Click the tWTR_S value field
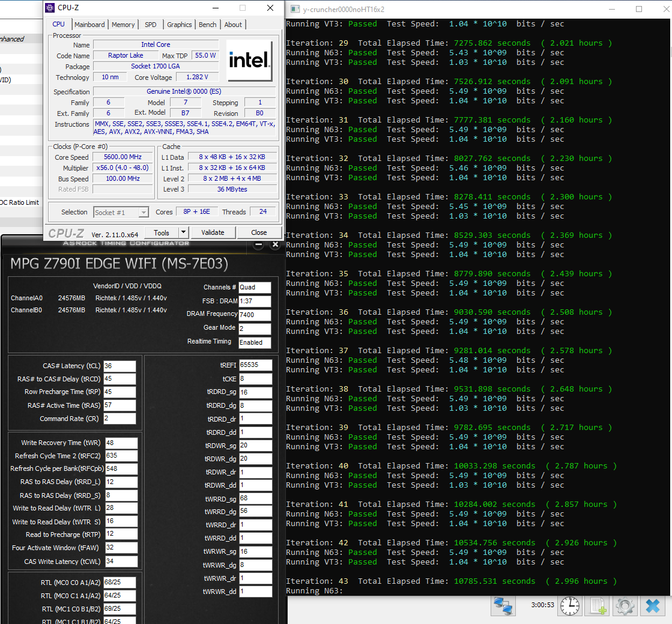This screenshot has width=672, height=624. [x=121, y=521]
